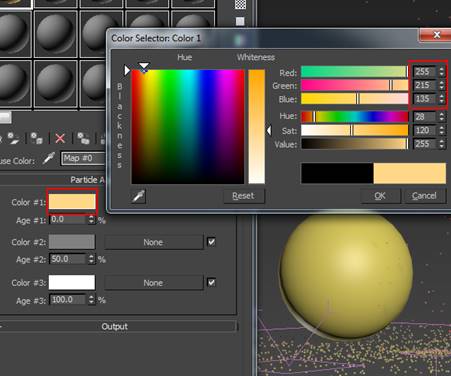Click the Blackness arrow marker beside hue field
The height and width of the screenshot is (376, 451).
click(x=127, y=70)
